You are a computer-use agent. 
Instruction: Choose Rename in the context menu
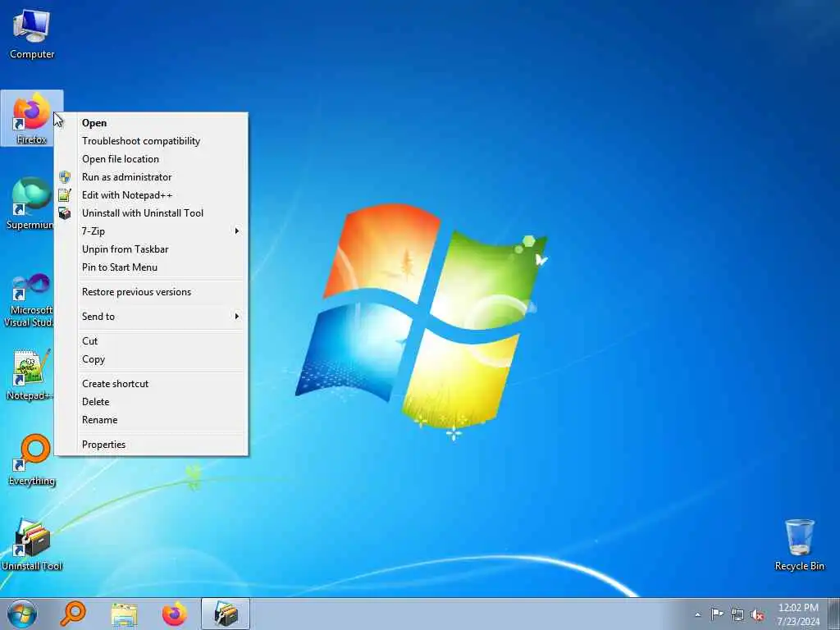pyautogui.click(x=151, y=420)
